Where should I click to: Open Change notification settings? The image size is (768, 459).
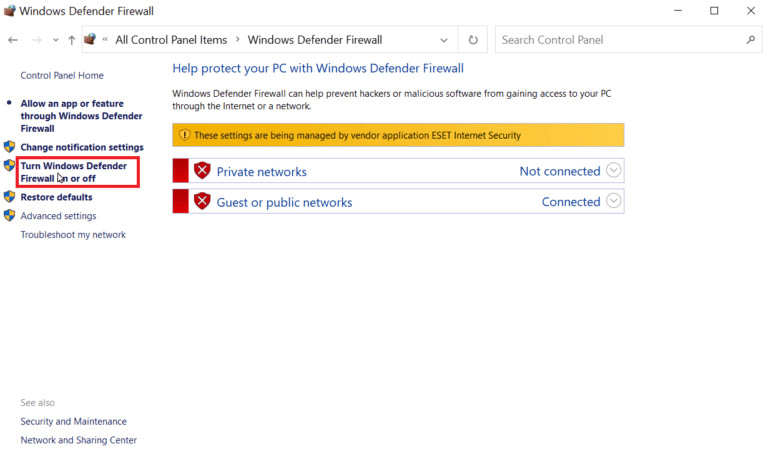point(82,147)
